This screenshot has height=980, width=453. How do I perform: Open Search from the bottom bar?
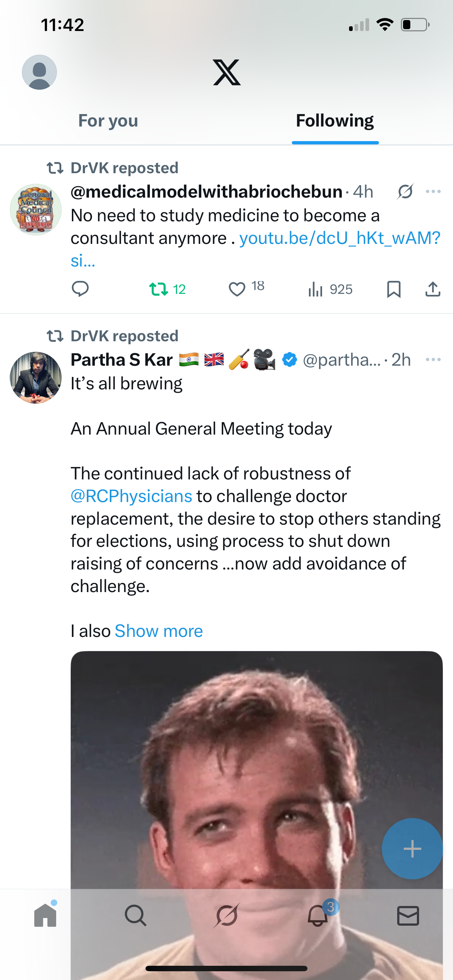tap(136, 916)
